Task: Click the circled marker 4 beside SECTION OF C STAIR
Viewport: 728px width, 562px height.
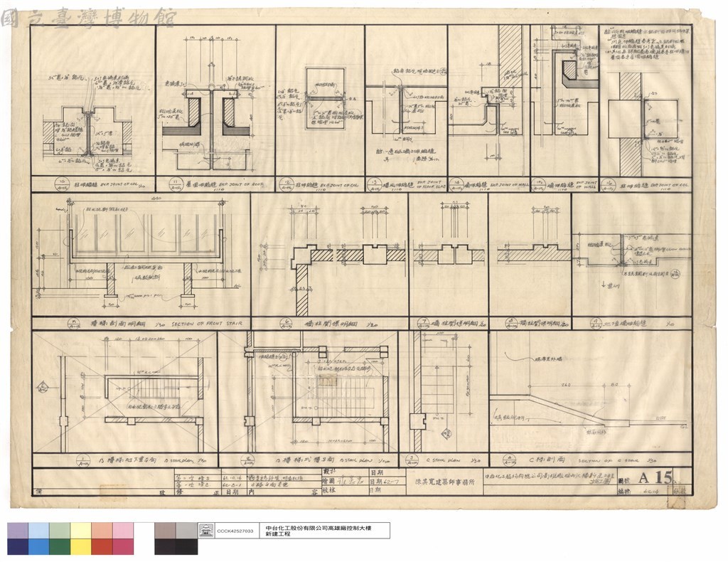Action: pyautogui.click(x=510, y=461)
